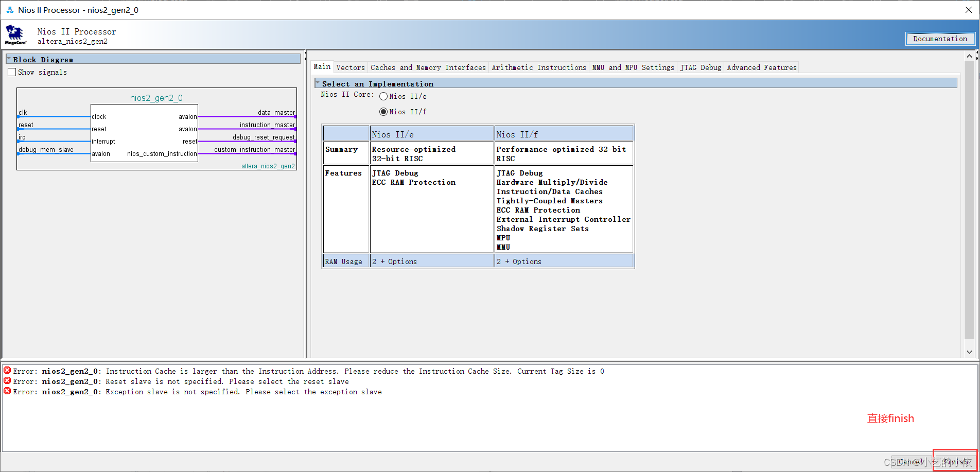
Task: Select the Nios II/f core radio button
Action: point(383,112)
